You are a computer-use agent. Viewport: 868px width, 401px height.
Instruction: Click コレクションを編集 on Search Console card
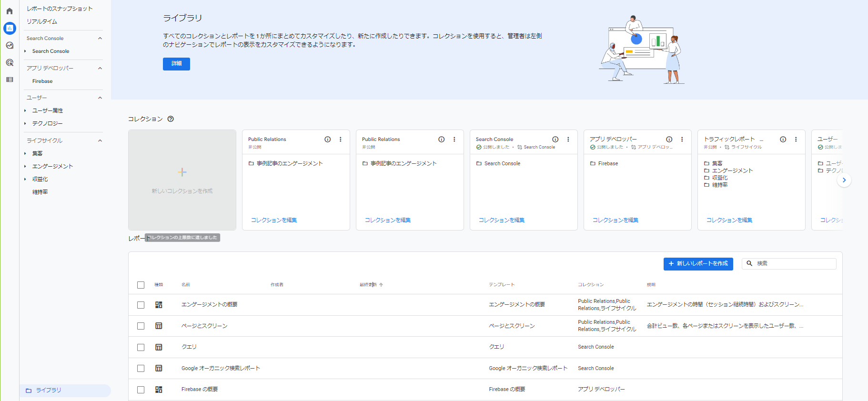pyautogui.click(x=501, y=220)
